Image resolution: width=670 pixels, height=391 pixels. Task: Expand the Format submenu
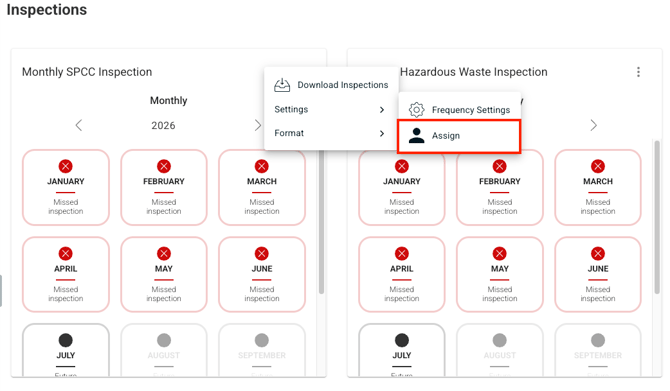(329, 133)
